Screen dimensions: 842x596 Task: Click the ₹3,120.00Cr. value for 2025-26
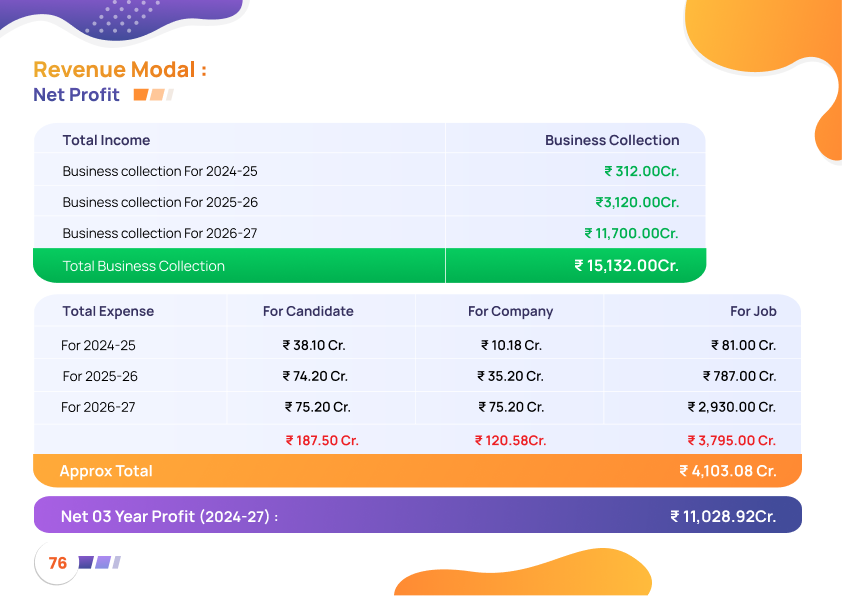tap(637, 202)
